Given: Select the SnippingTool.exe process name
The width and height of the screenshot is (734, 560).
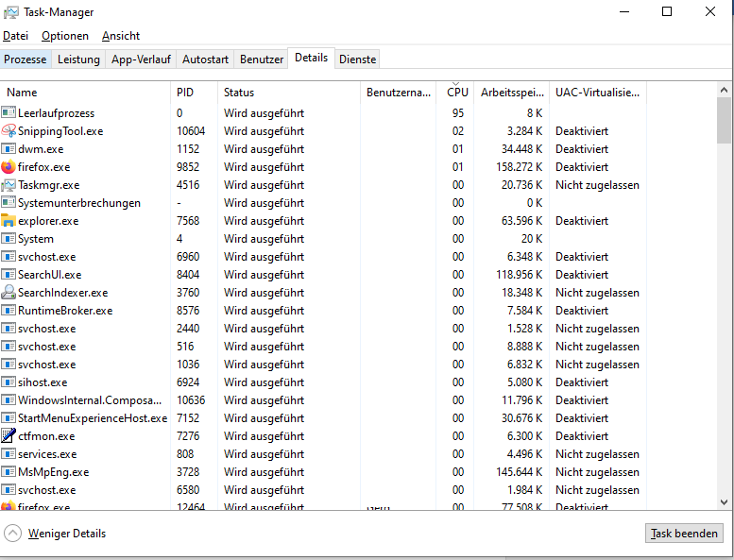Looking at the screenshot, I should pyautogui.click(x=60, y=131).
